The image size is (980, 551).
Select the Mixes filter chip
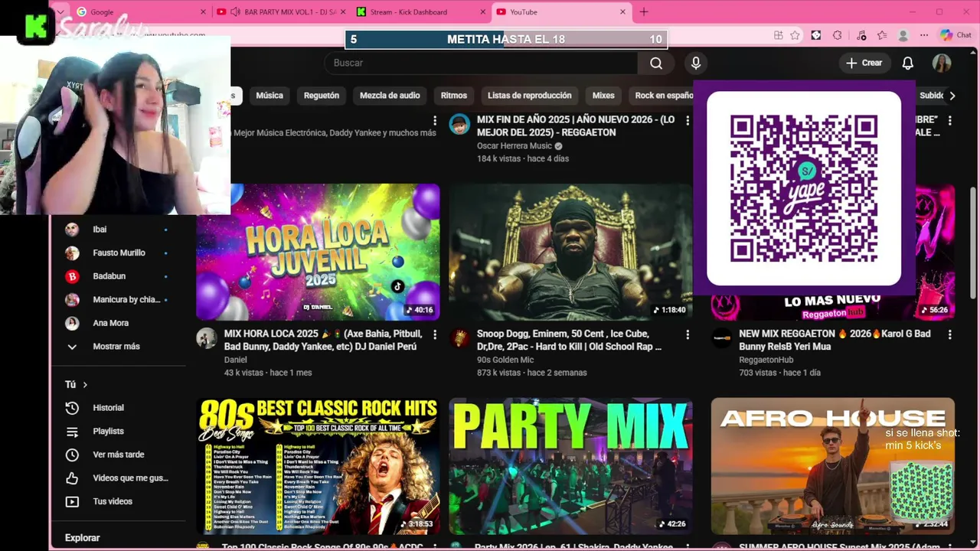[x=603, y=96]
